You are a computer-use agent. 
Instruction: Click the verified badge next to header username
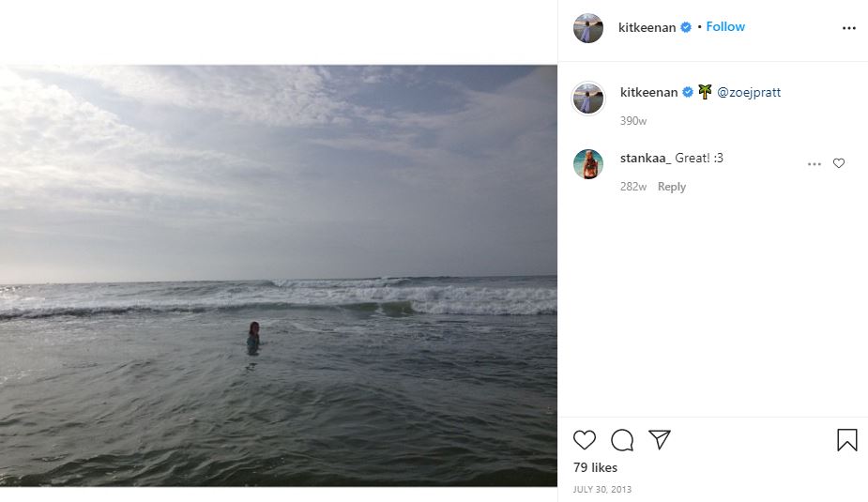(686, 27)
